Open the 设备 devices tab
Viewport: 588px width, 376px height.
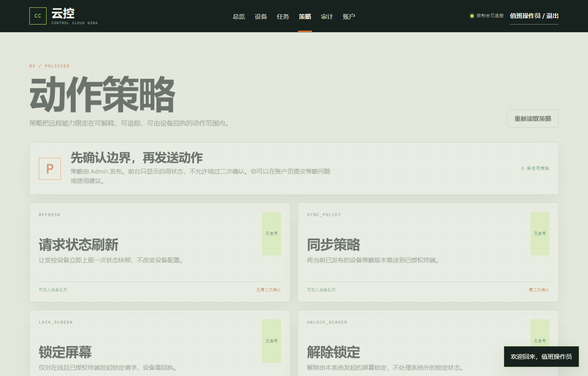[261, 16]
